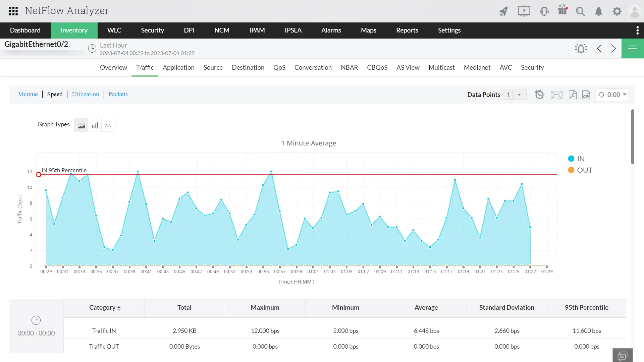This screenshot has width=644, height=362.
Task: Open the alarm bell alert icon
Action: 581,49
